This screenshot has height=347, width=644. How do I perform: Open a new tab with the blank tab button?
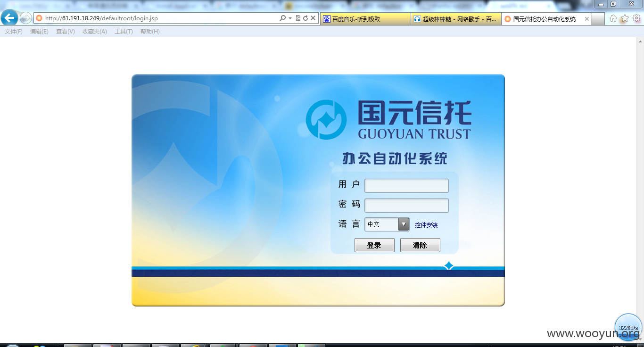click(598, 19)
